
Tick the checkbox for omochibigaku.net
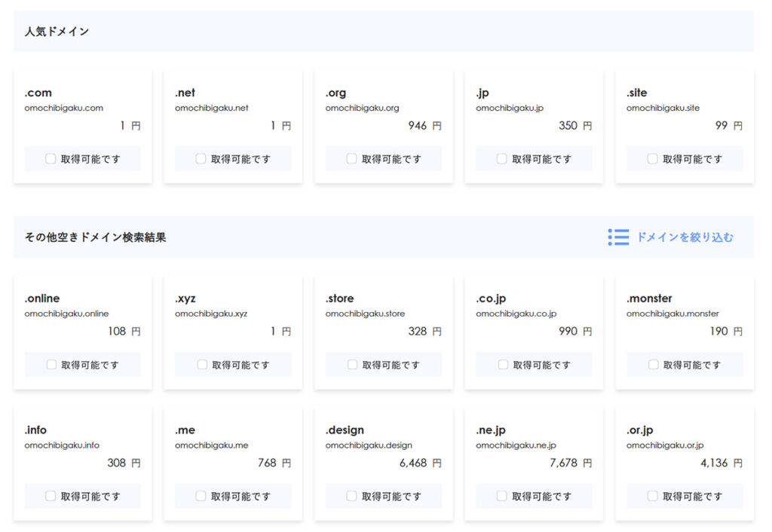tap(201, 159)
